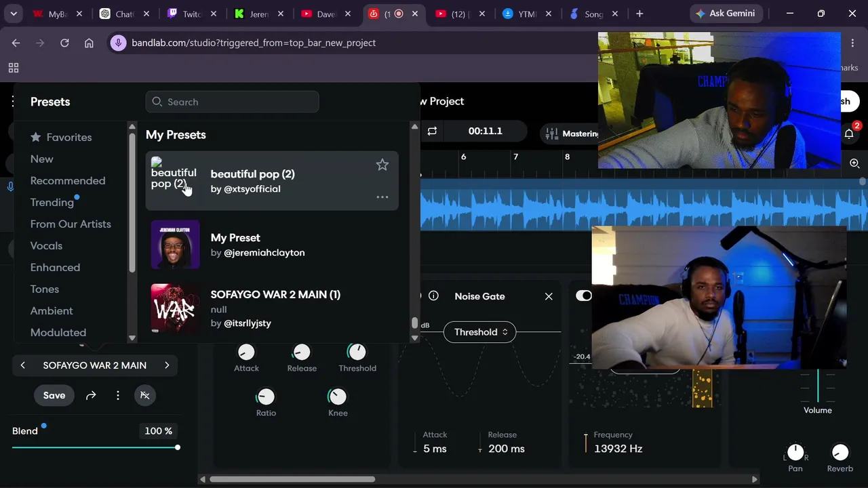Screen dimensions: 868x488
Task: Click microphone site permission icon in address bar
Action: pos(119,43)
